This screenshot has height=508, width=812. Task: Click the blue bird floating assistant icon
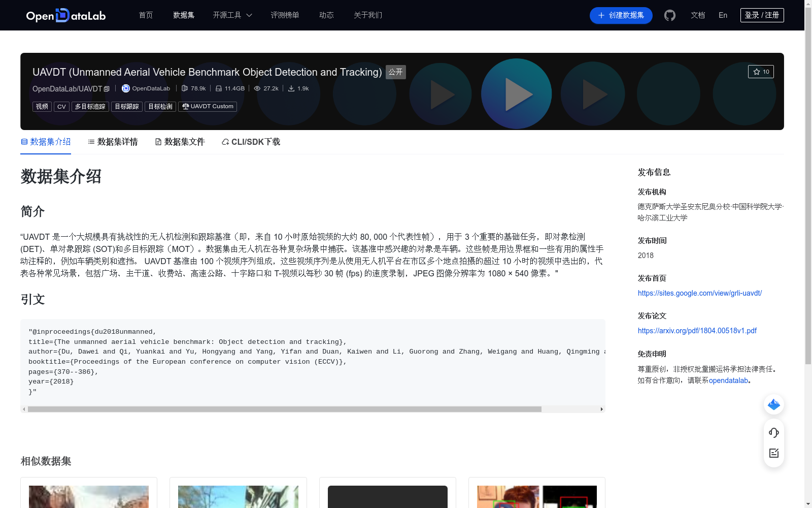[x=774, y=404]
